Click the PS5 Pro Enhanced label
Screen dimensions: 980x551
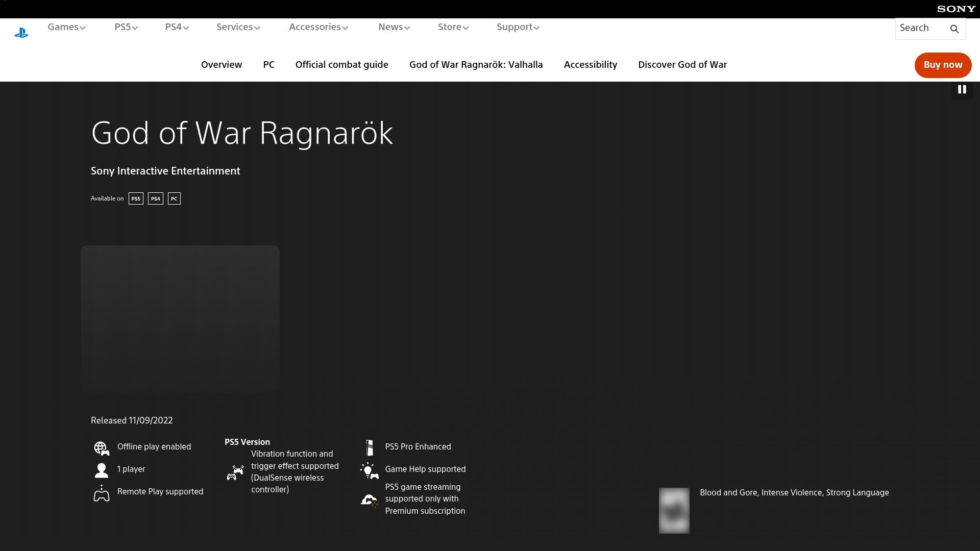click(x=418, y=447)
